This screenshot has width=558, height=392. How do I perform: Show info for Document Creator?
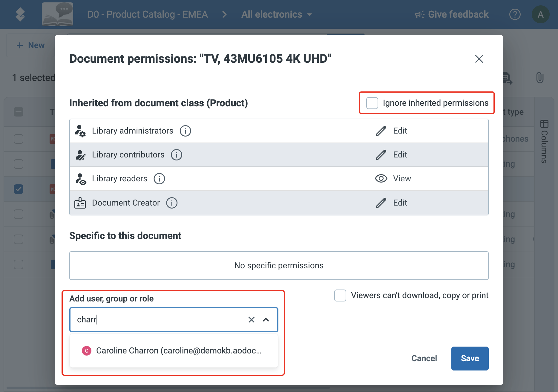172,203
